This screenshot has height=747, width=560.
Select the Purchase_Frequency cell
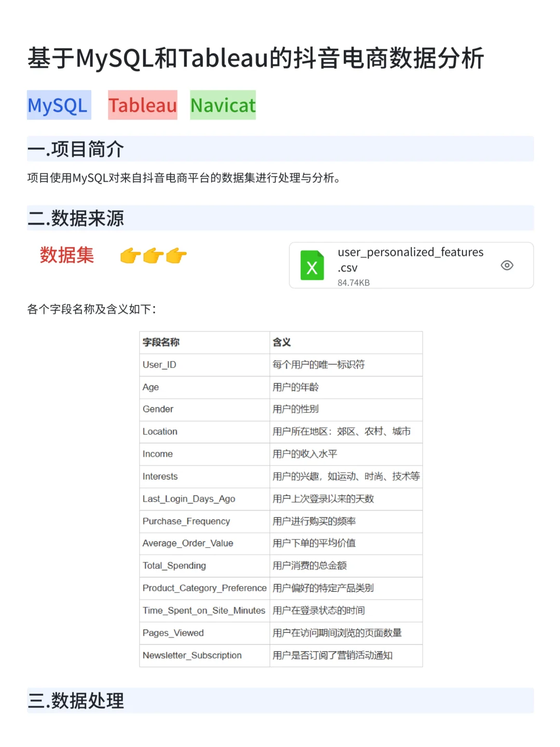204,521
